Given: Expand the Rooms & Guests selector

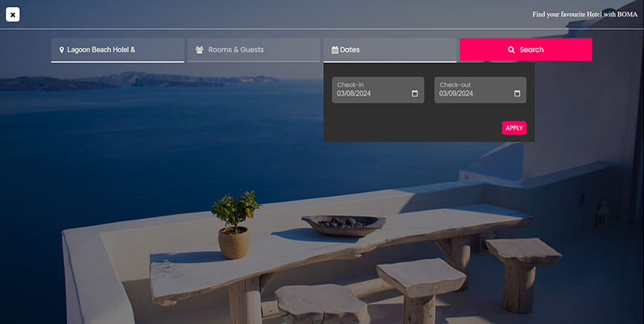Looking at the screenshot, I should 253,50.
